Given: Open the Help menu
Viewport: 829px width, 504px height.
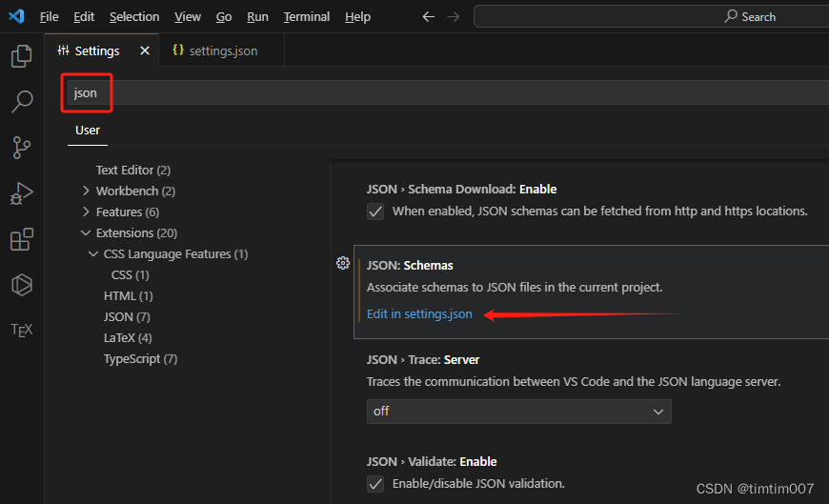Looking at the screenshot, I should click(357, 17).
